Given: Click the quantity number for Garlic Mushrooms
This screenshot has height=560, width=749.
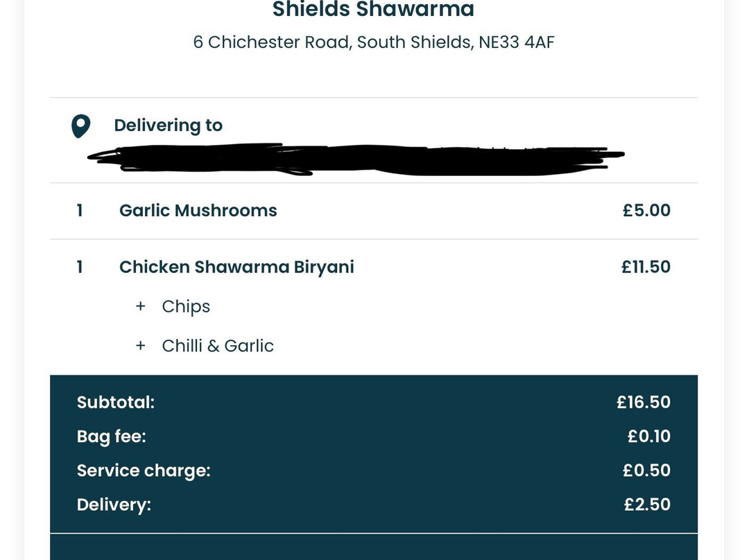Looking at the screenshot, I should pyautogui.click(x=80, y=211).
